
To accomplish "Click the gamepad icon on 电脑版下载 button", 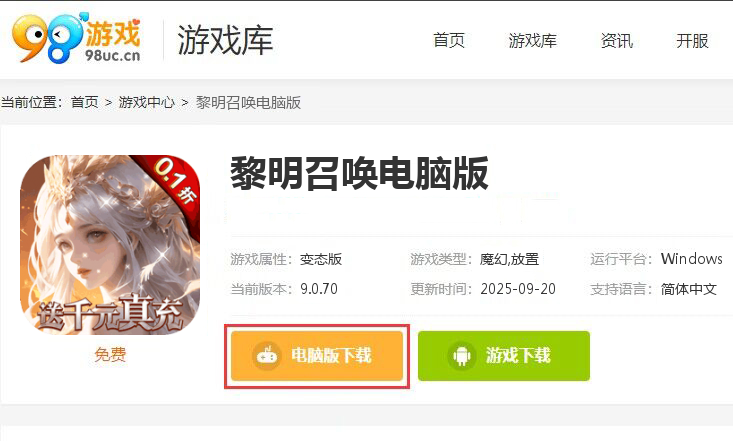I will pyautogui.click(x=267, y=356).
